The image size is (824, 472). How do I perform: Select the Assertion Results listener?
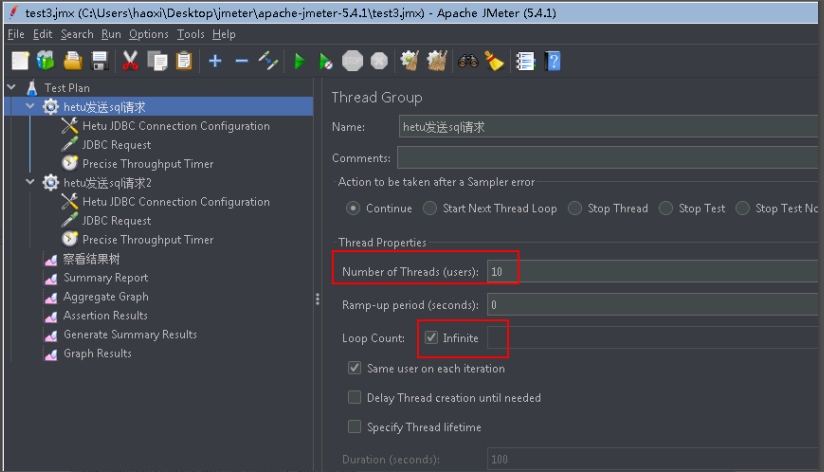pos(105,315)
